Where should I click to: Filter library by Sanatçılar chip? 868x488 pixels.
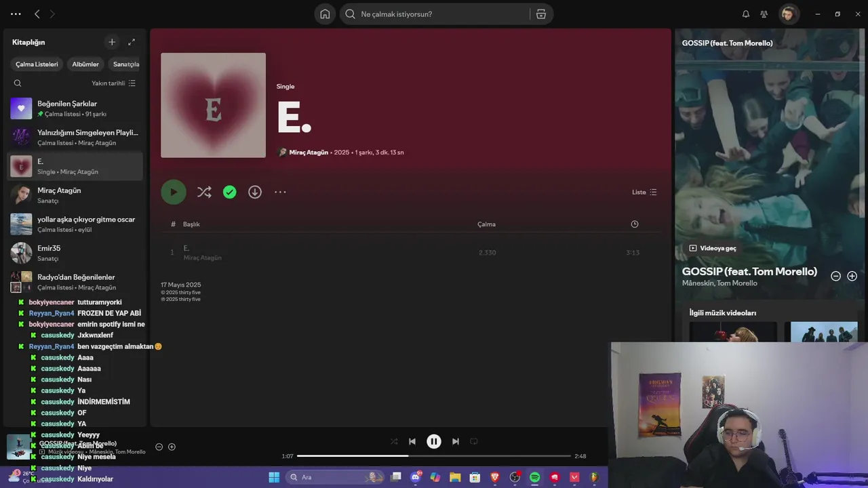(125, 64)
